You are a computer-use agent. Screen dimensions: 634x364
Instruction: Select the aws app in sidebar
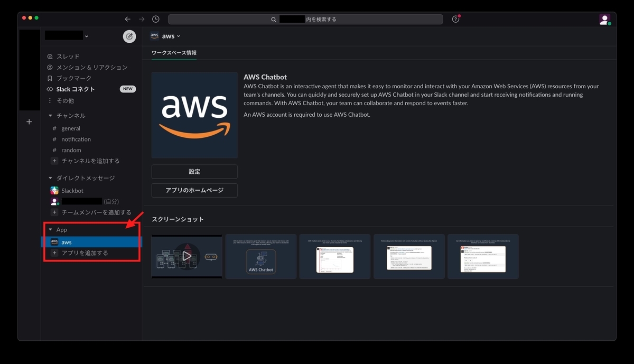pos(91,242)
